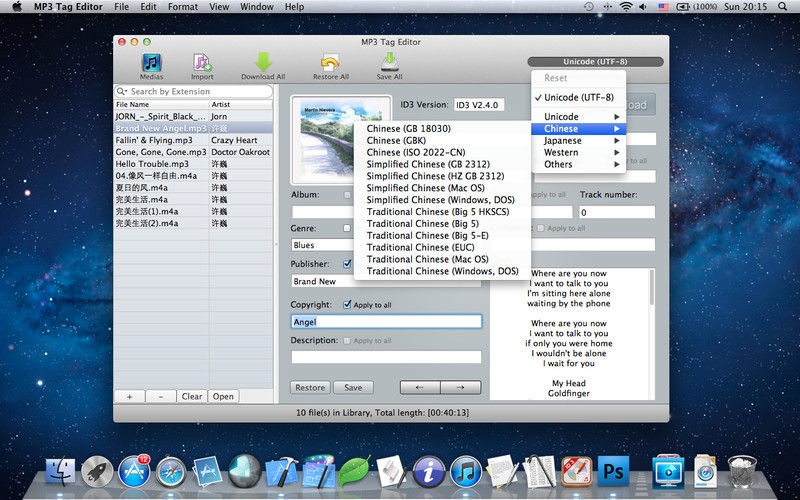Open the Trash in the Dock
Image resolution: width=800 pixels, height=500 pixels.
point(742,471)
